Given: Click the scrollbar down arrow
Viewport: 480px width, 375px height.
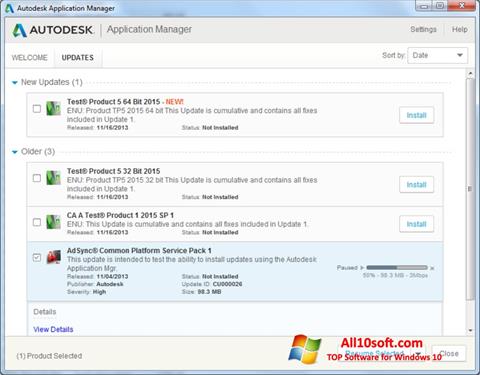Looking at the screenshot, I should (x=470, y=330).
